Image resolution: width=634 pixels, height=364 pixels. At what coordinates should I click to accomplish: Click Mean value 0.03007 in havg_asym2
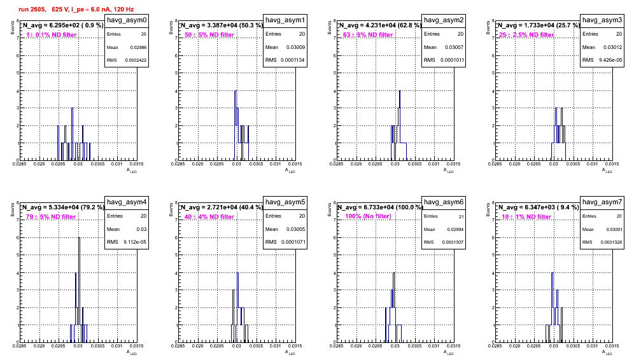(x=454, y=47)
